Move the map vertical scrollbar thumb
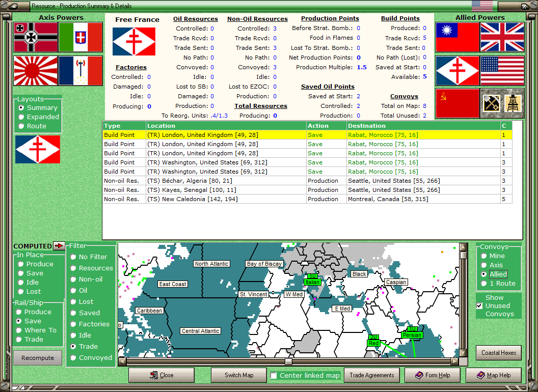The height and width of the screenshot is (392, 538). pos(463,255)
